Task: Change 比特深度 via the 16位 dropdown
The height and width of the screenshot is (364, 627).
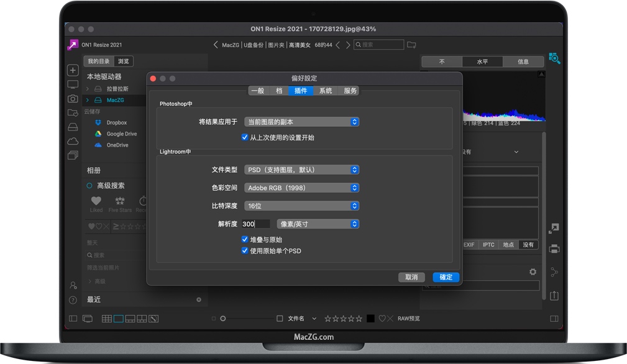Action: 301,206
